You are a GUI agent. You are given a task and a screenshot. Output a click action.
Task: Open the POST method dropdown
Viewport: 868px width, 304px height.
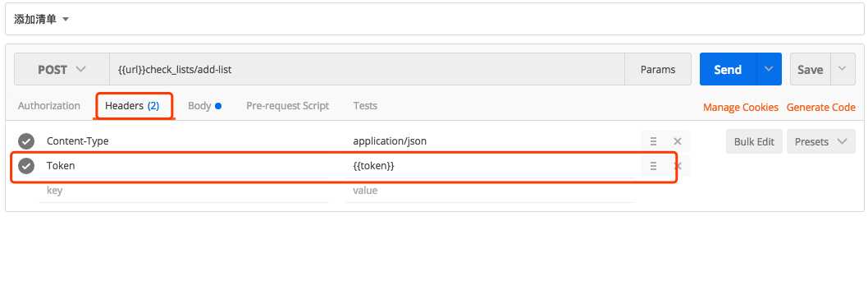(x=62, y=69)
